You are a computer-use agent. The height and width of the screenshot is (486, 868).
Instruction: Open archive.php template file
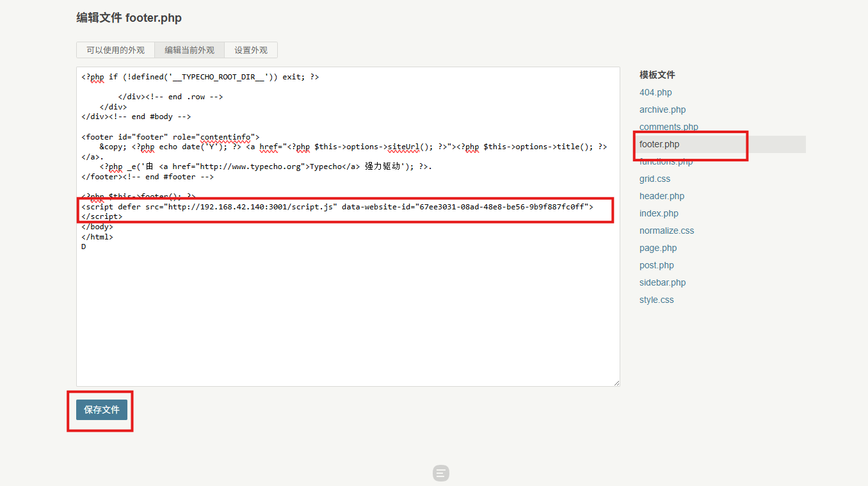[663, 109]
